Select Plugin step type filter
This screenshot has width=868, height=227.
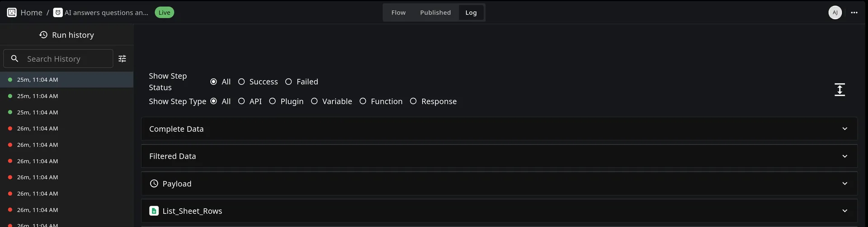272,101
